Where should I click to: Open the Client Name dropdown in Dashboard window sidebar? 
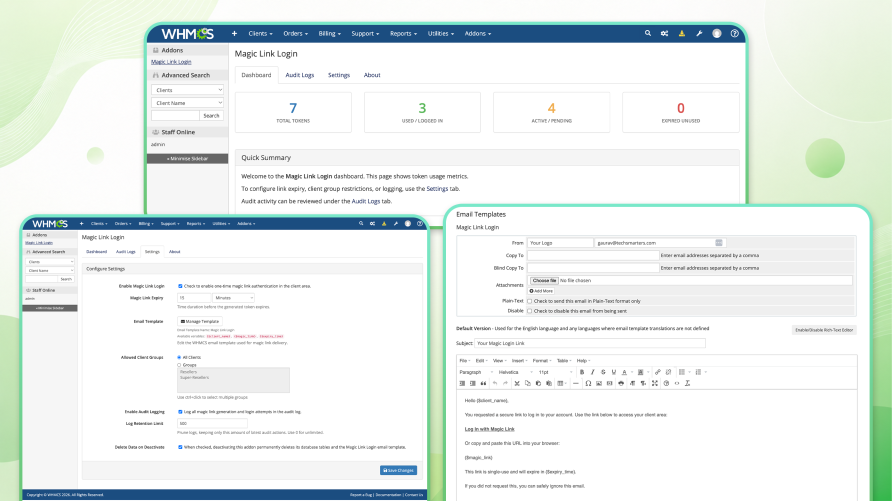tap(187, 103)
